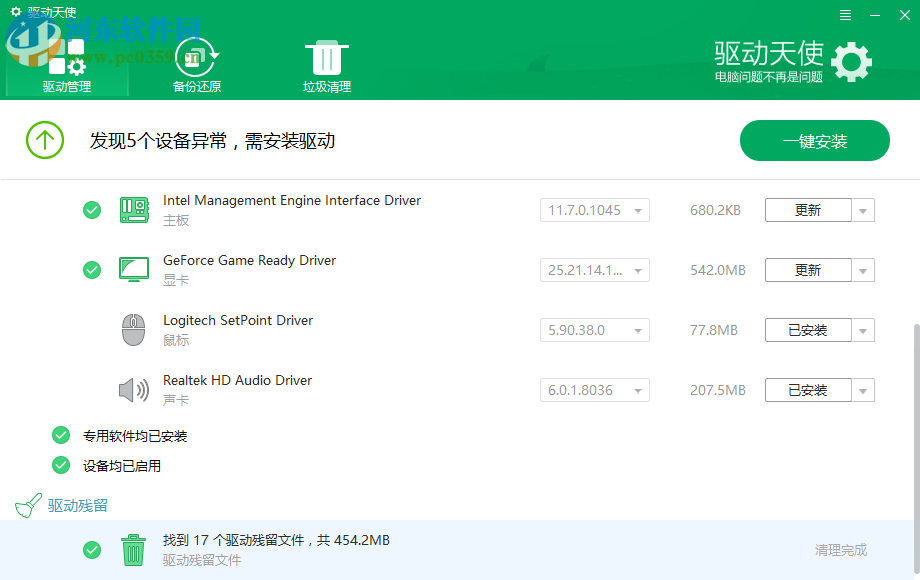This screenshot has height=580, width=920.
Task: Select the GeForce display monitor icon
Action: point(134,270)
